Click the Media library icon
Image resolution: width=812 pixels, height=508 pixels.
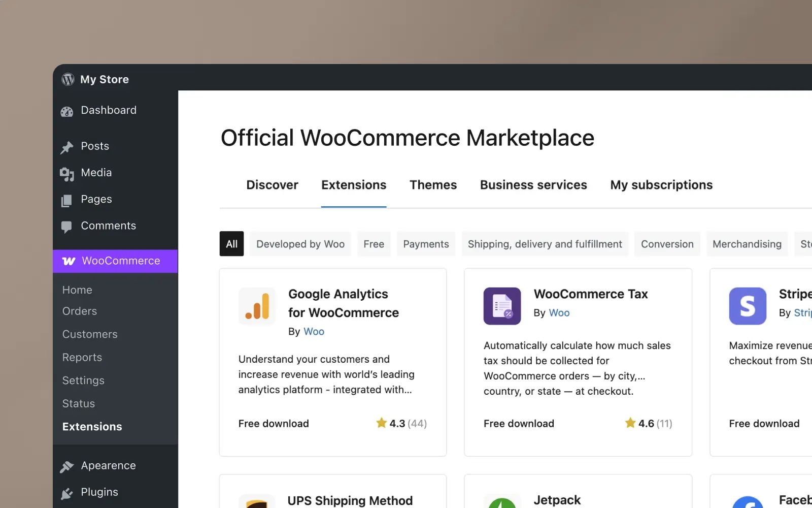[67, 174]
